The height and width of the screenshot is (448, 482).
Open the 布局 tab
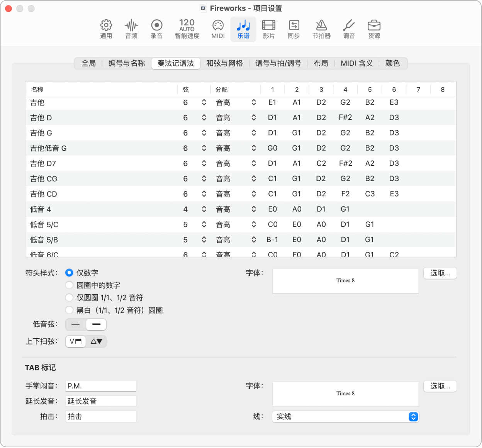(x=321, y=63)
